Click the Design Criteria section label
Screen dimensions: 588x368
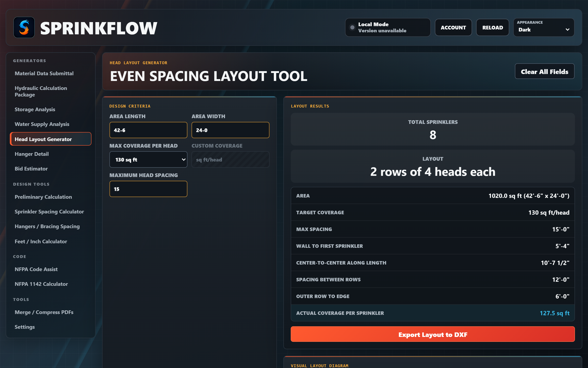(x=130, y=106)
